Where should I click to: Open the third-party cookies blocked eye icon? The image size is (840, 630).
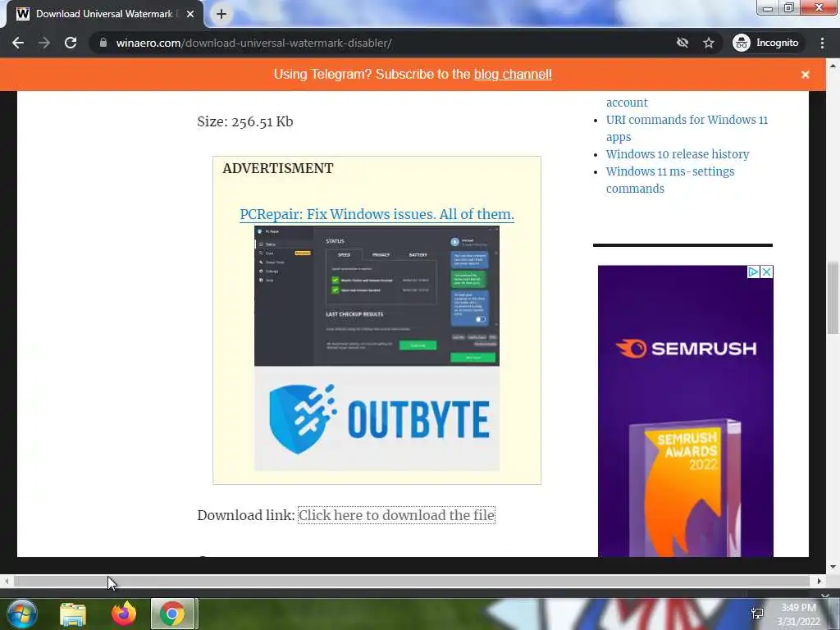pyautogui.click(x=682, y=43)
